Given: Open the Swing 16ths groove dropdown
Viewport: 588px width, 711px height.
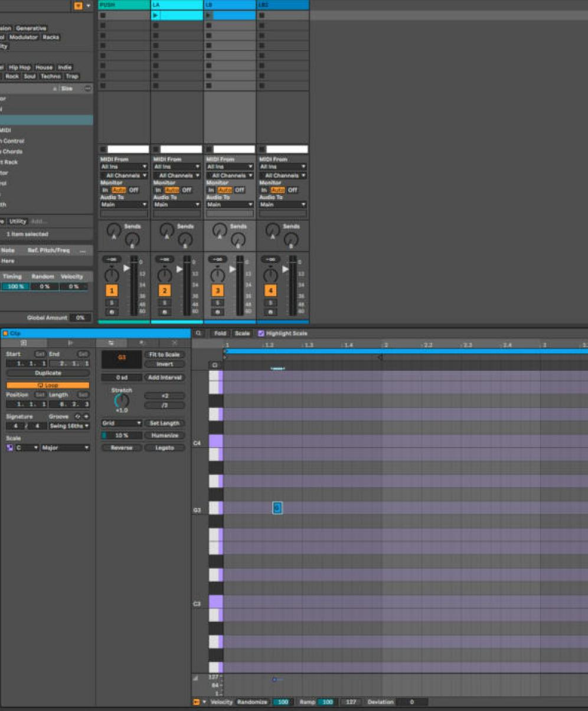Looking at the screenshot, I should pyautogui.click(x=69, y=426).
